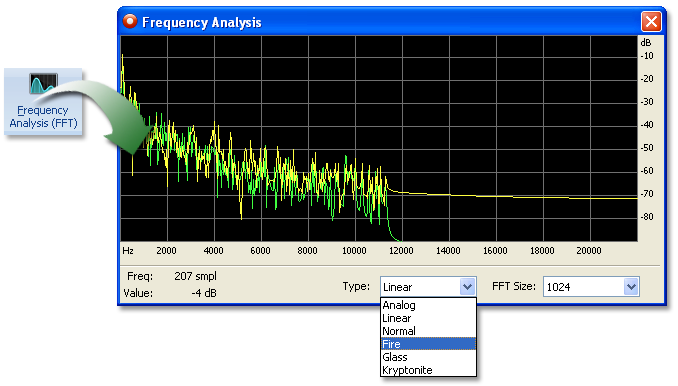The height and width of the screenshot is (386, 678).
Task: Click the Freq: label
Action: pyautogui.click(x=140, y=276)
